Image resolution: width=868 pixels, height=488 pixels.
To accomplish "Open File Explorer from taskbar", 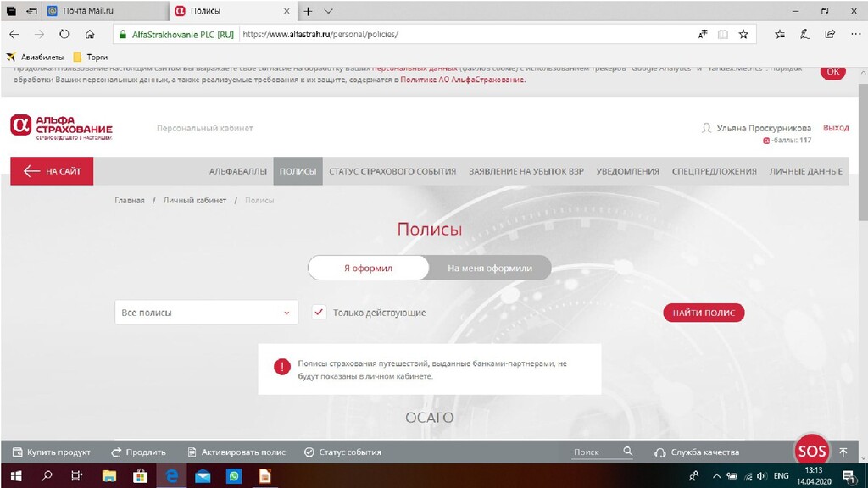I will click(x=109, y=476).
